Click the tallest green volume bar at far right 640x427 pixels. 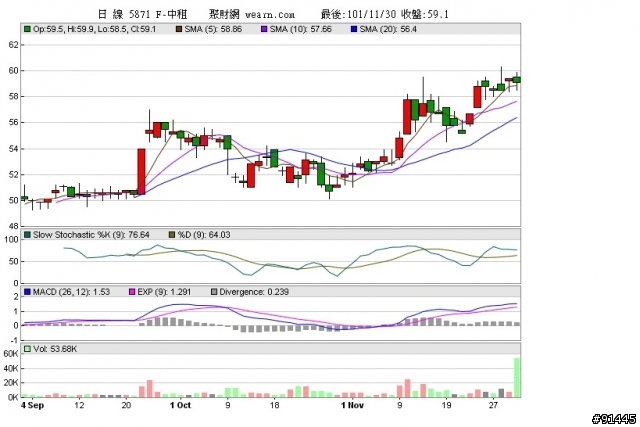click(x=517, y=378)
